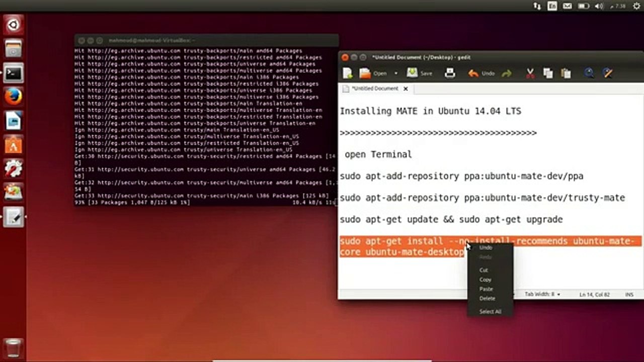Screen dimensions: 644x362
Task: Save the gedit document
Action: pos(412,73)
